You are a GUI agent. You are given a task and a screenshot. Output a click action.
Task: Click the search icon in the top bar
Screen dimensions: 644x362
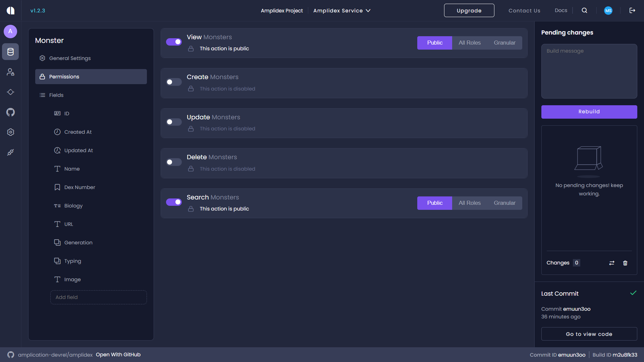coord(584,10)
